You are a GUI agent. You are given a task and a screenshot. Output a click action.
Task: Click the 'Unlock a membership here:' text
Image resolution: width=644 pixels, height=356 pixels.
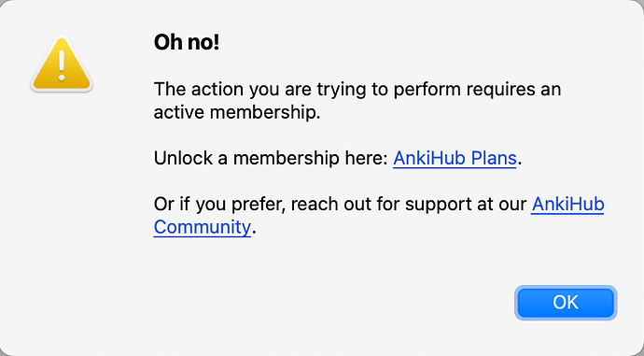(271, 158)
